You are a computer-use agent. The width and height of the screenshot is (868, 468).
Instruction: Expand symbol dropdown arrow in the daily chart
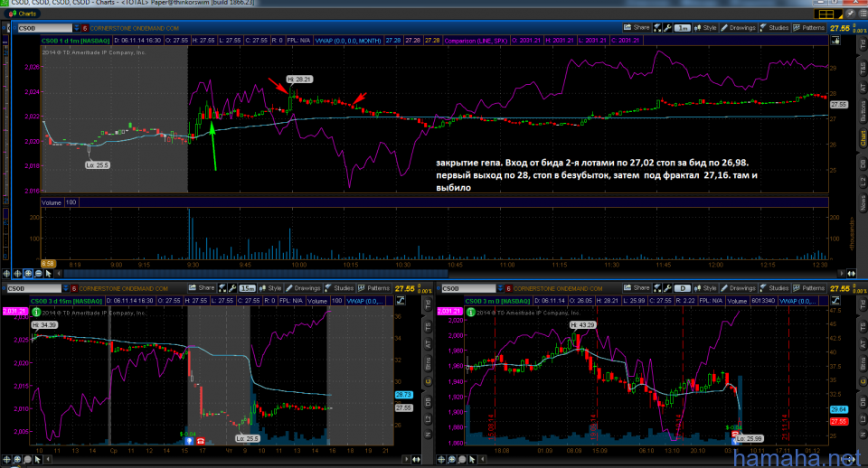[500, 289]
